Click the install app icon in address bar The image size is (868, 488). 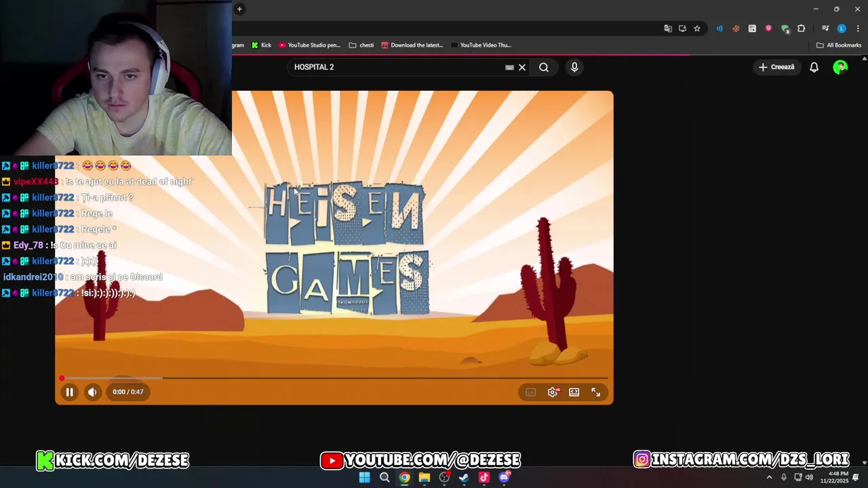pyautogui.click(x=682, y=28)
